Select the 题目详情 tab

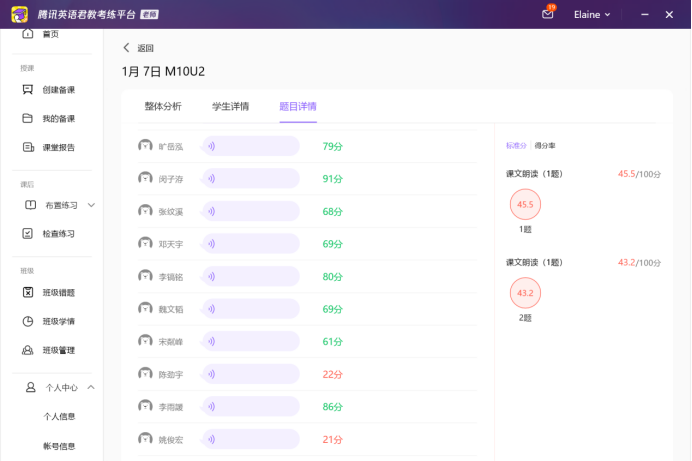click(x=298, y=106)
